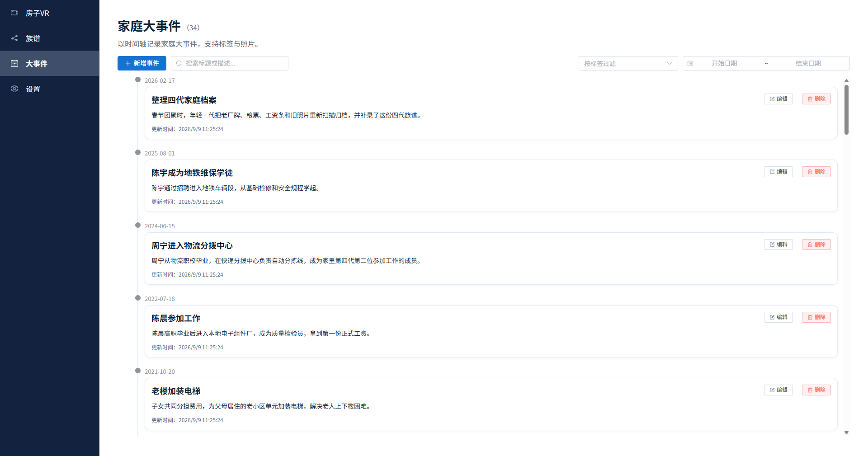This screenshot has height=456, width=868.
Task: Click the title 陈宇成为地铁维保学徒
Action: (x=192, y=173)
